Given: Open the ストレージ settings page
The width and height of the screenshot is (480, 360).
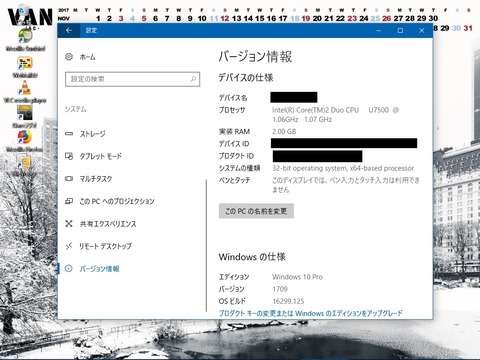Looking at the screenshot, I should click(92, 134).
